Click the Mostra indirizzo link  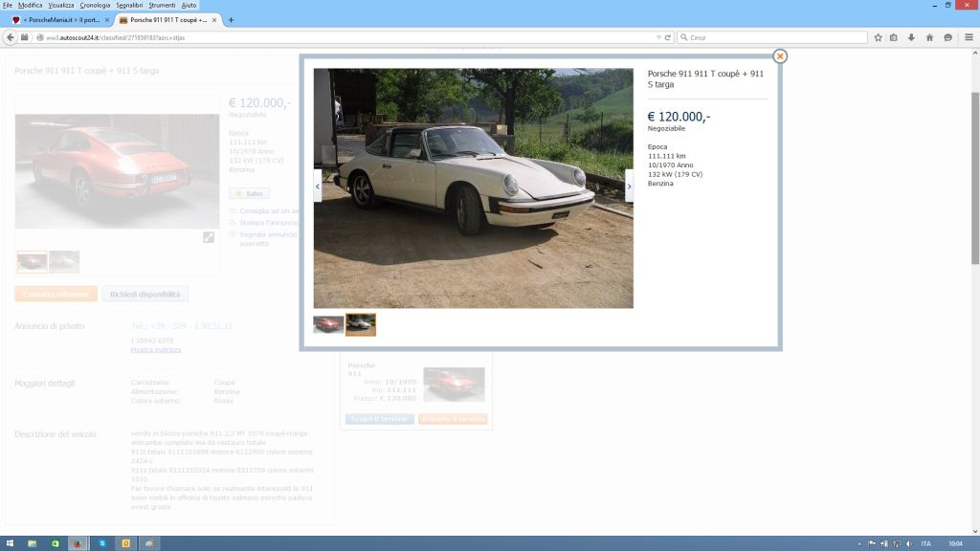(x=156, y=350)
